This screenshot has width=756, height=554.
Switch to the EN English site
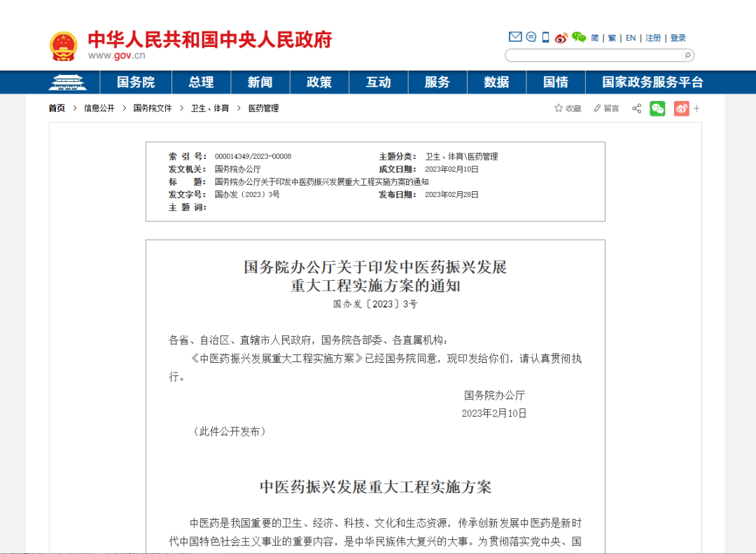[631, 38]
